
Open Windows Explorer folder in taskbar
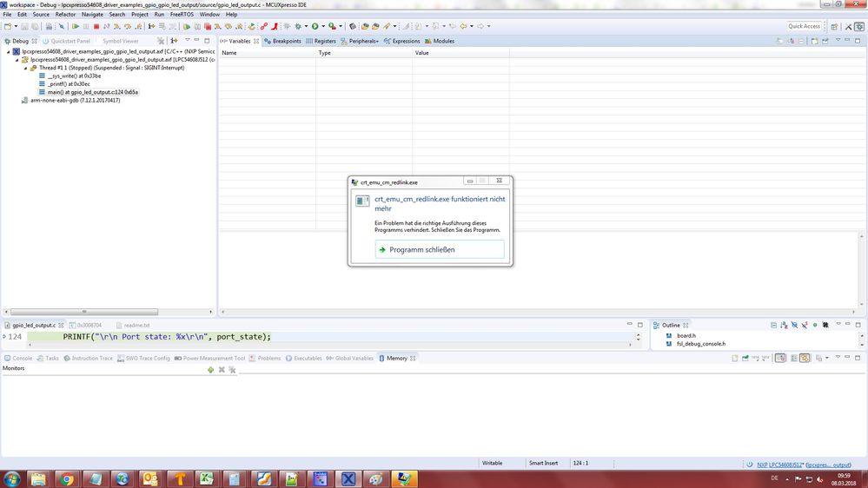(x=38, y=478)
